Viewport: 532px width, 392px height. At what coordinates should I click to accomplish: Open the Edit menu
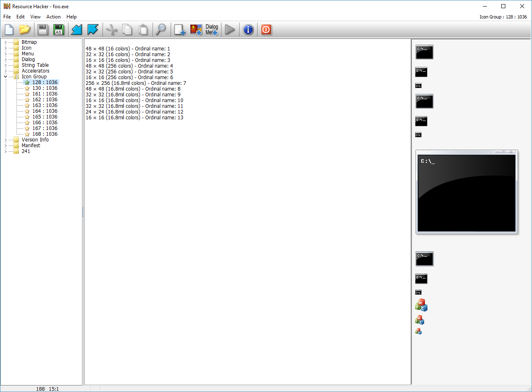(21, 17)
